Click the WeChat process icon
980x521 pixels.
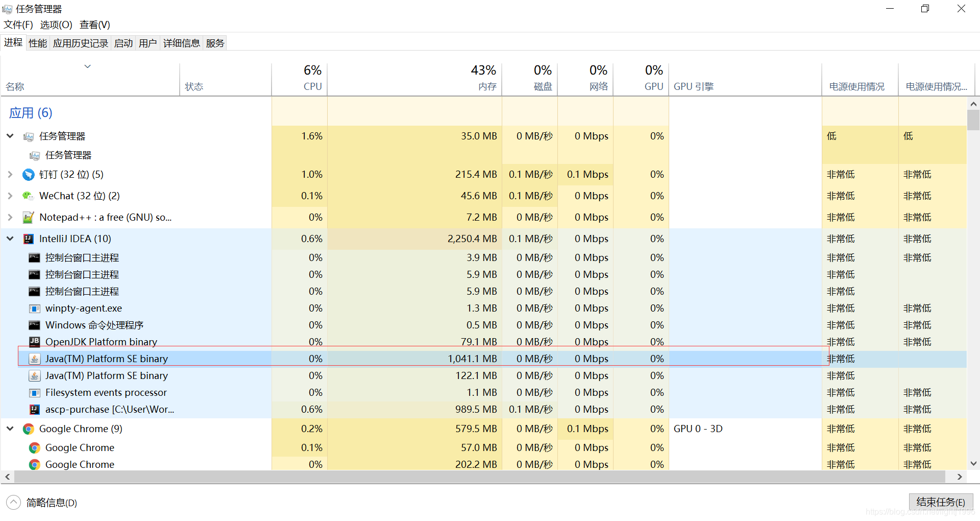tap(29, 196)
